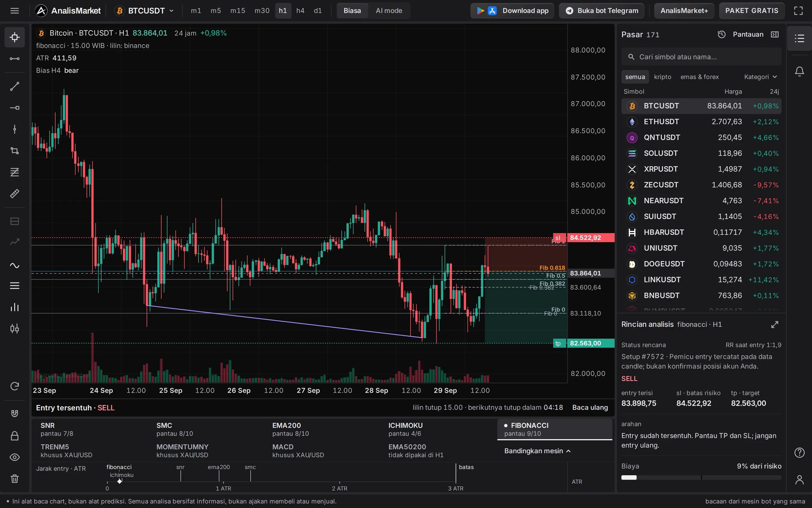Switch to candlestick chart icon
The image size is (812, 508).
(x=14, y=329)
